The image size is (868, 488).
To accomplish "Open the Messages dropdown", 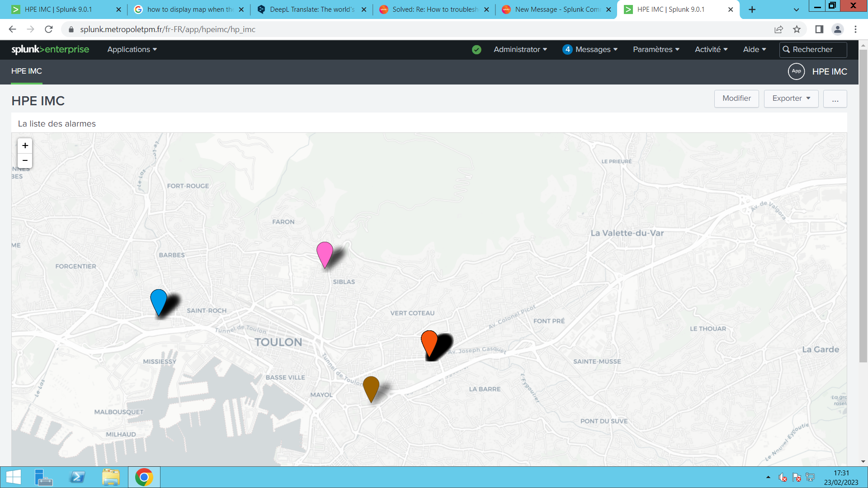I will coord(596,50).
